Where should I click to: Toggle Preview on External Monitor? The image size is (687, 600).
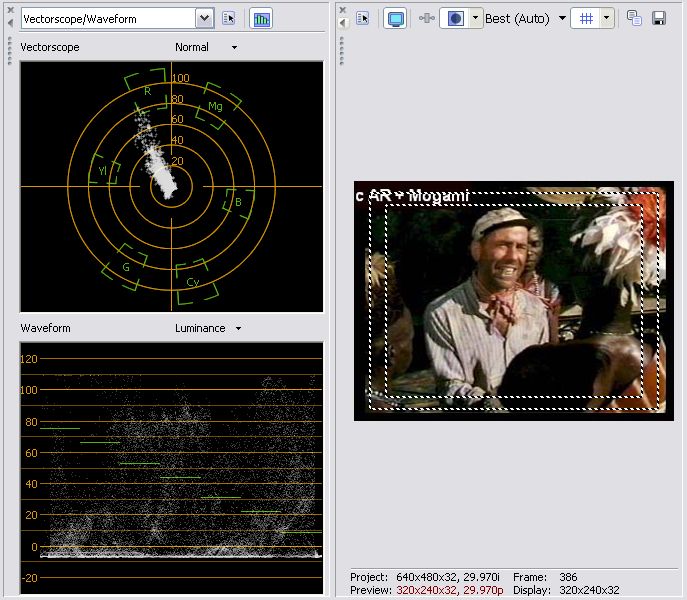[x=396, y=19]
